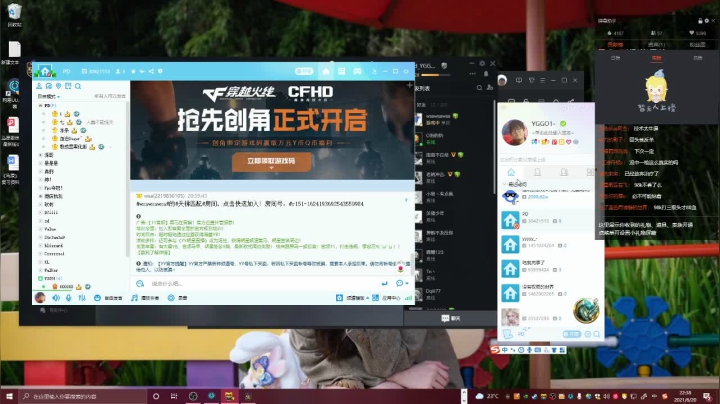Click the skin shirt icon in YY title bar
Screen dimensions: 720x404
(531, 80)
